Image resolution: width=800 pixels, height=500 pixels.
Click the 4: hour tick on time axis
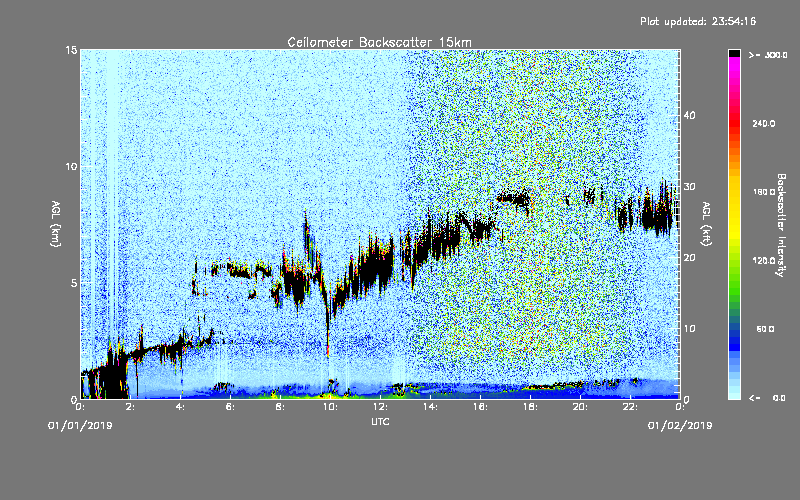[x=181, y=407]
